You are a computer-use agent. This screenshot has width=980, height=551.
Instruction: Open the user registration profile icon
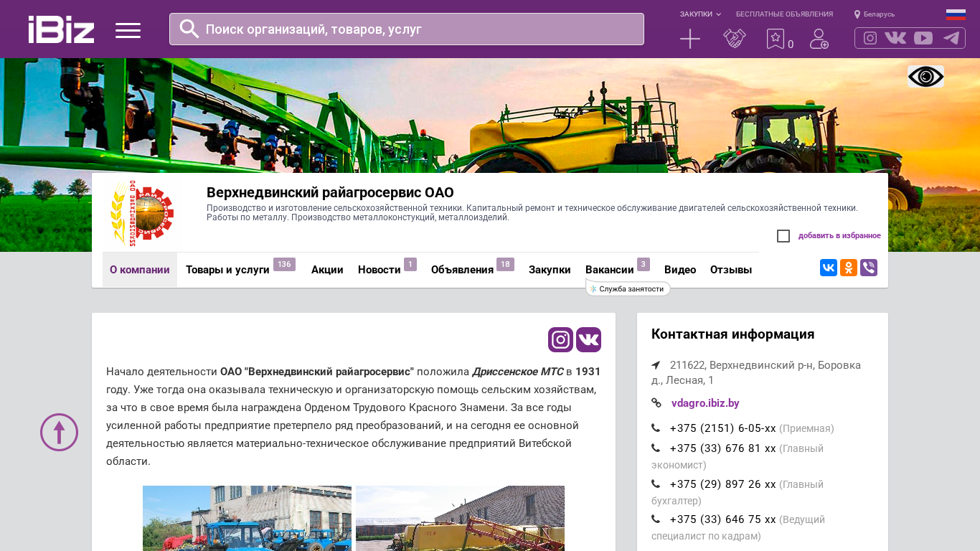tap(819, 39)
